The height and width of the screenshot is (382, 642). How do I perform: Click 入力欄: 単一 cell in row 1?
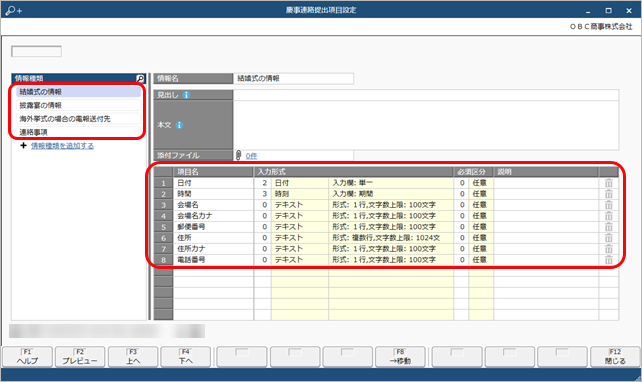tap(391, 183)
